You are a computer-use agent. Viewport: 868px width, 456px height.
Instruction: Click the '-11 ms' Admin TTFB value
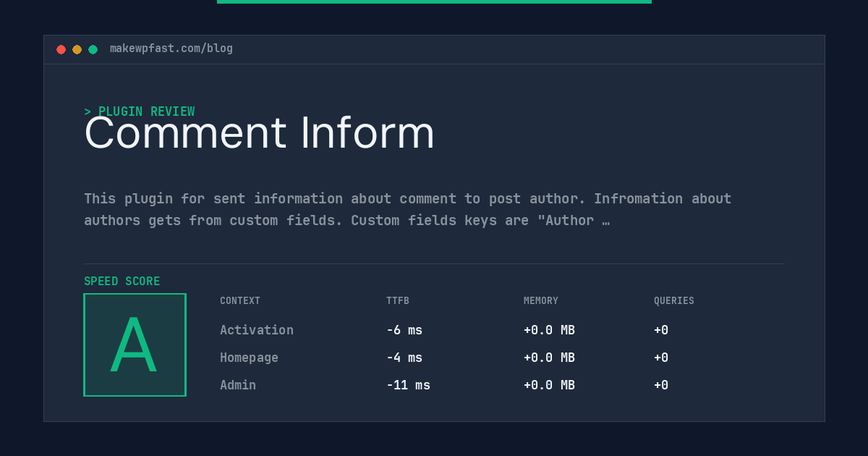[408, 385]
